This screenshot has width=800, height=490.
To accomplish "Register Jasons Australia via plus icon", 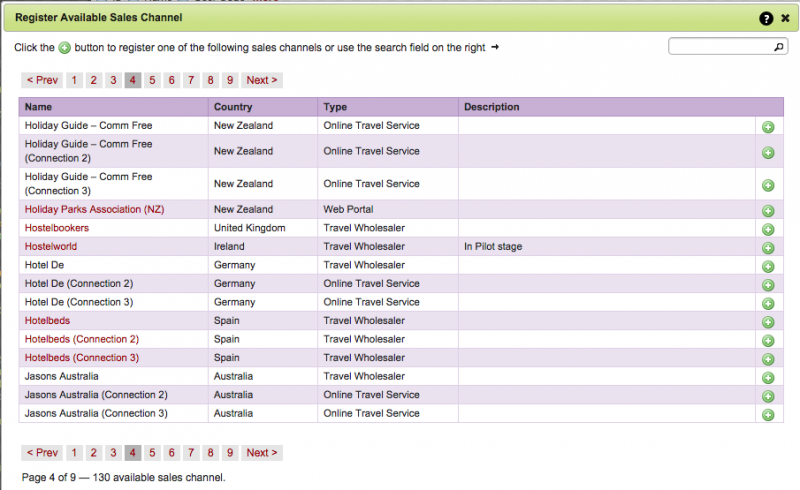I will pyautogui.click(x=768, y=378).
